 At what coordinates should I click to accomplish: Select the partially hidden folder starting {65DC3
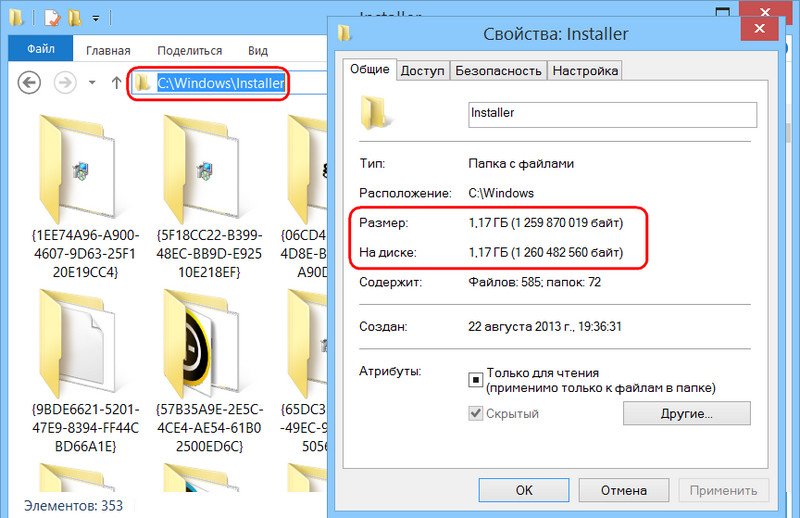[304, 371]
